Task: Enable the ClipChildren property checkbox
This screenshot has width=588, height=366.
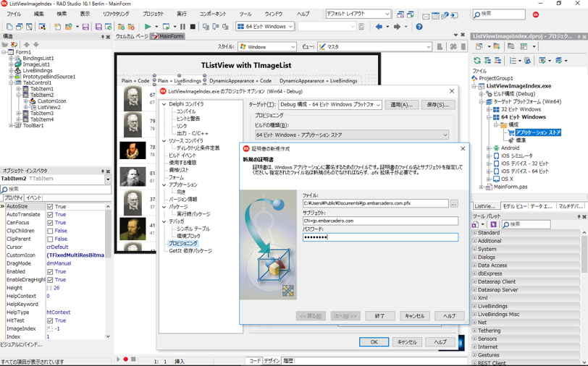Action: 50,231
